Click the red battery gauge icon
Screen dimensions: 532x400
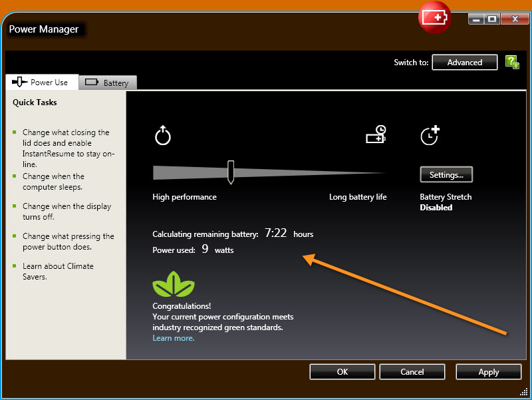[x=435, y=17]
